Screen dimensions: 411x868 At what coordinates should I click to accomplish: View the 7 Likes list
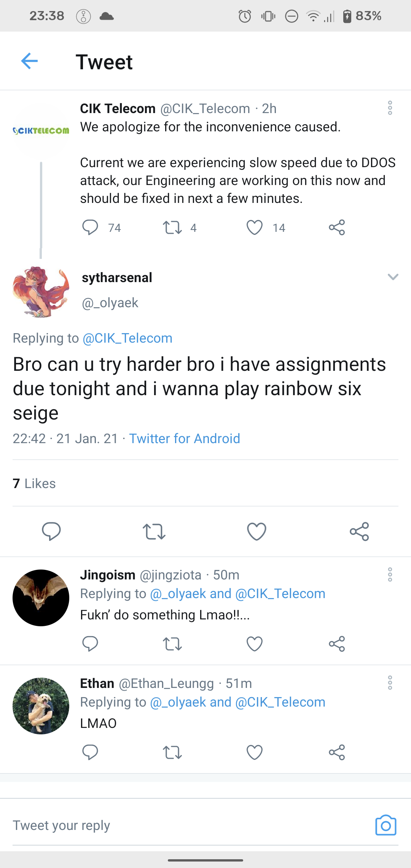click(34, 483)
